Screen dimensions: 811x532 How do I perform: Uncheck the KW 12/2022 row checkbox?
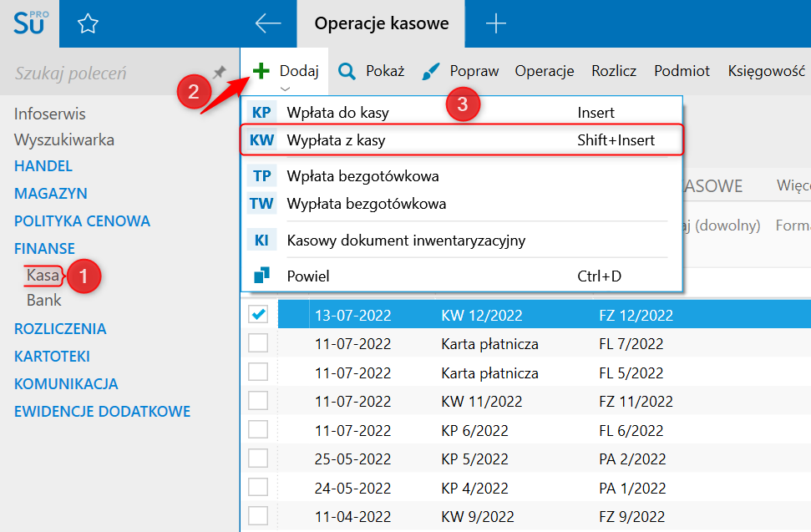click(259, 315)
